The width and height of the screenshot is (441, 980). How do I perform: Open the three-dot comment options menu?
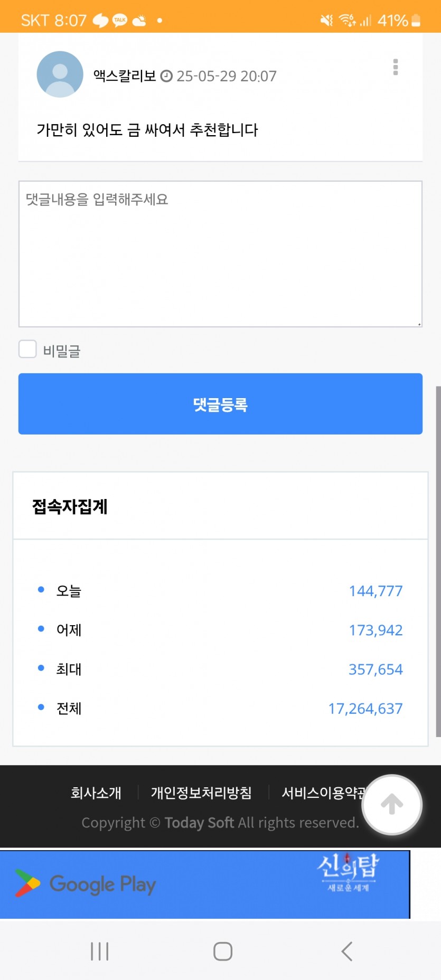[395, 67]
